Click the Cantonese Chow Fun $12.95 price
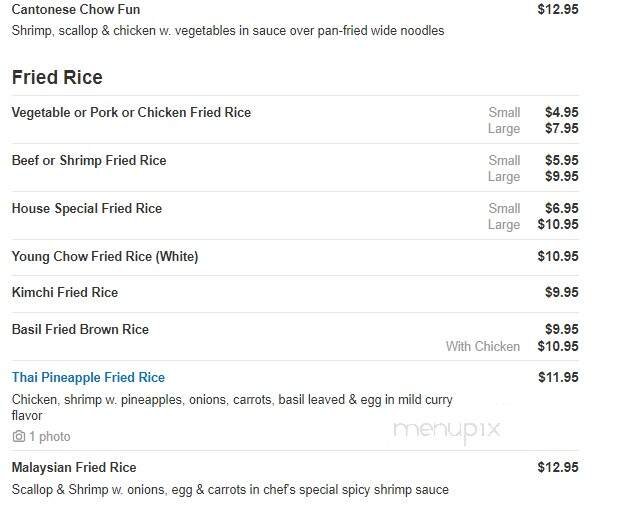This screenshot has width=626, height=512. (558, 10)
